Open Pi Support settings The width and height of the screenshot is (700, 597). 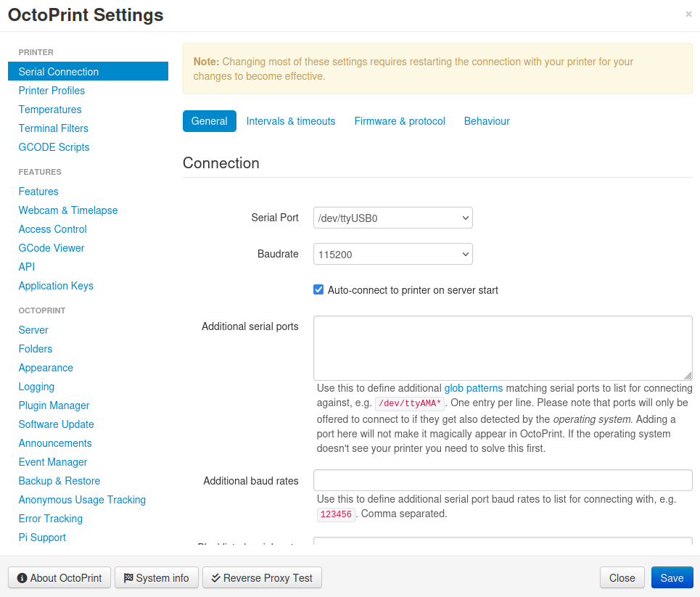click(x=42, y=538)
